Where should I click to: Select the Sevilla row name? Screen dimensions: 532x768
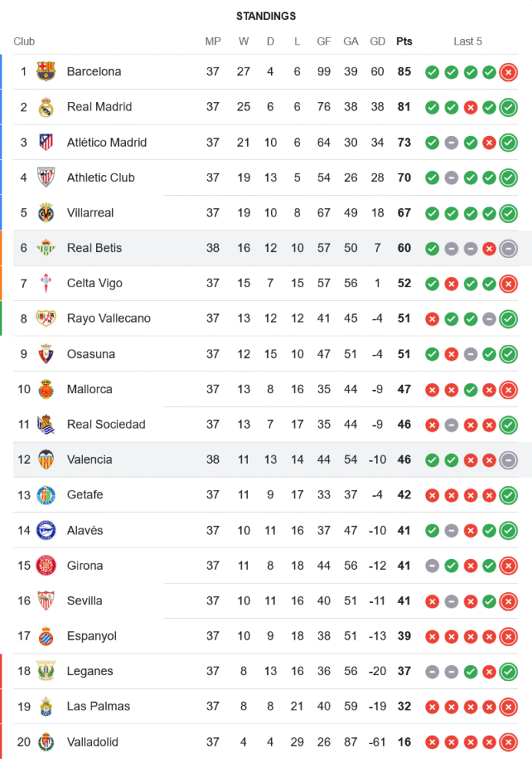coord(84,601)
